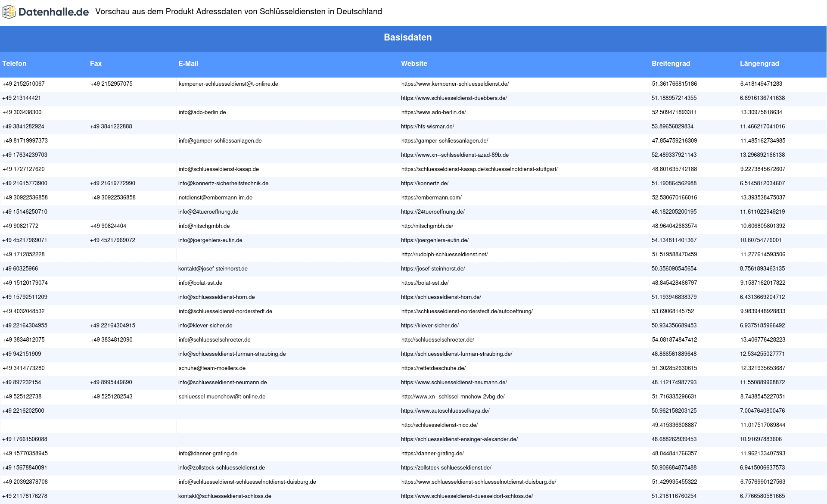Select the E-Mail column header

pyautogui.click(x=188, y=63)
